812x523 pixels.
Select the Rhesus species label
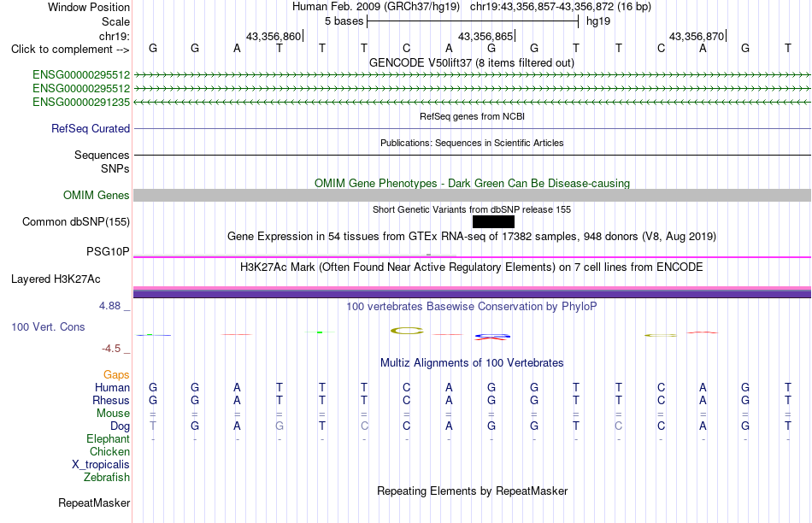[x=111, y=400]
